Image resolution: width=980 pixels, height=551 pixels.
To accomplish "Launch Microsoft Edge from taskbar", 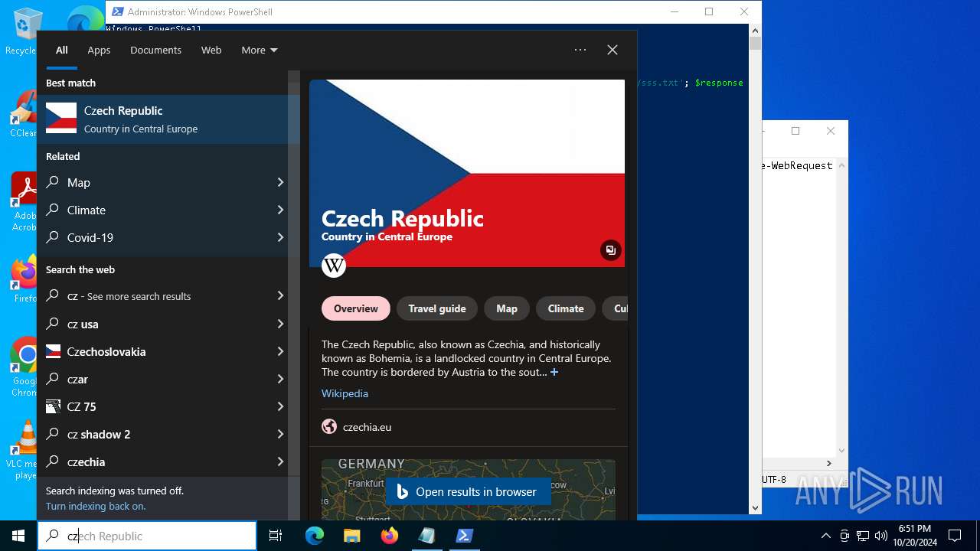I will click(x=315, y=536).
